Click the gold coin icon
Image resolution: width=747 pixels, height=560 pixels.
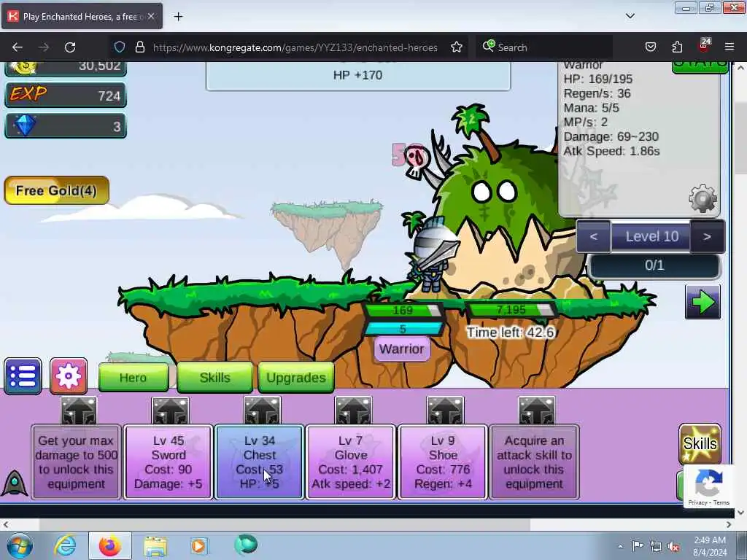(x=24, y=67)
